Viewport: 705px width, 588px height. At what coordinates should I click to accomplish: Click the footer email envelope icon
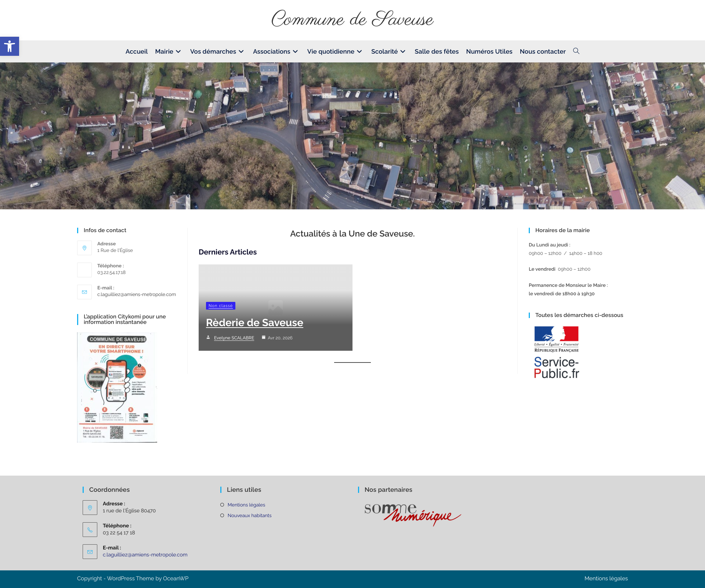[90, 552]
